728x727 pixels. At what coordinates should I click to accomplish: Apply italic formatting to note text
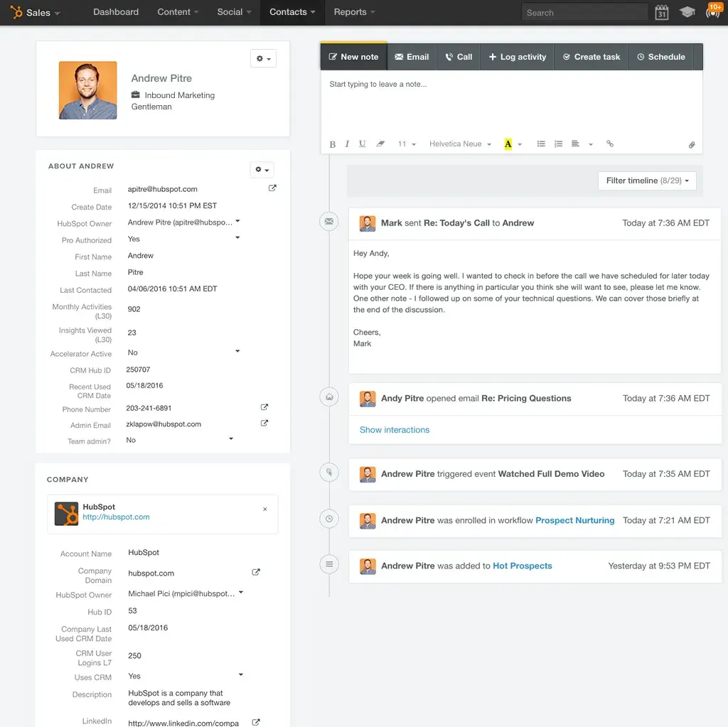[347, 144]
